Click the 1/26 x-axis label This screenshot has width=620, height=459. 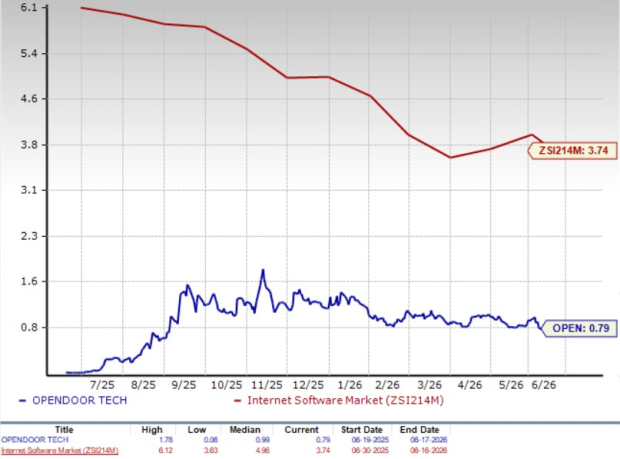350,385
